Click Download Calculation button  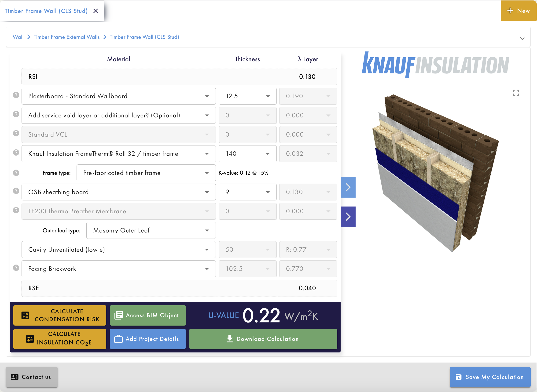click(263, 339)
